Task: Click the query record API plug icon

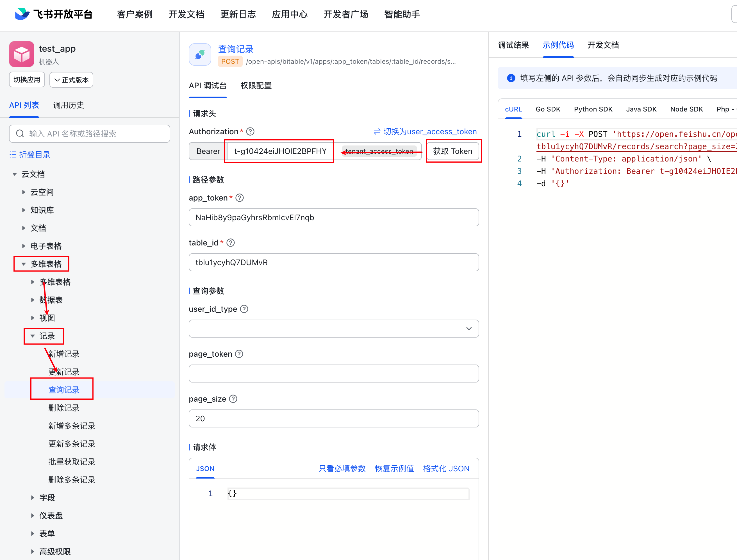Action: pyautogui.click(x=200, y=55)
